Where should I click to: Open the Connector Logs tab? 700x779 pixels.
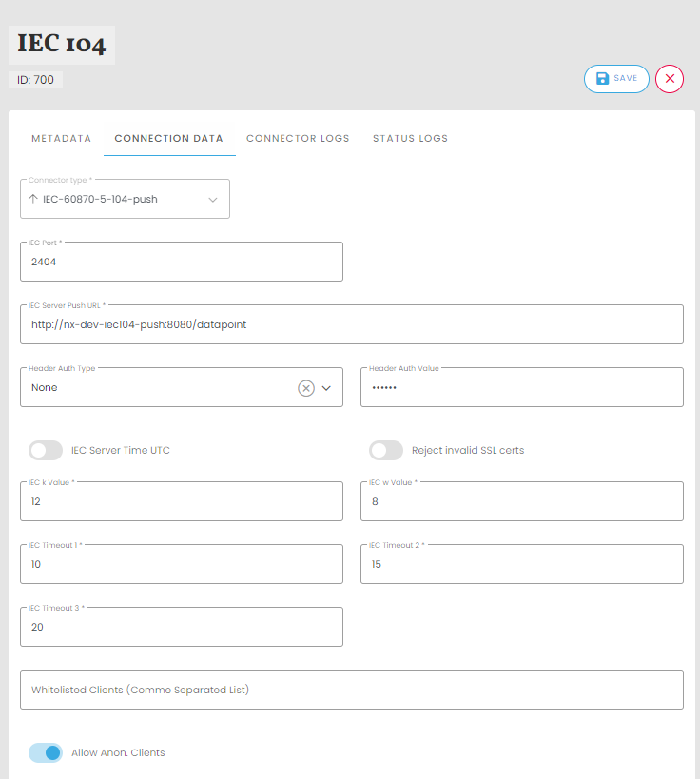click(298, 139)
